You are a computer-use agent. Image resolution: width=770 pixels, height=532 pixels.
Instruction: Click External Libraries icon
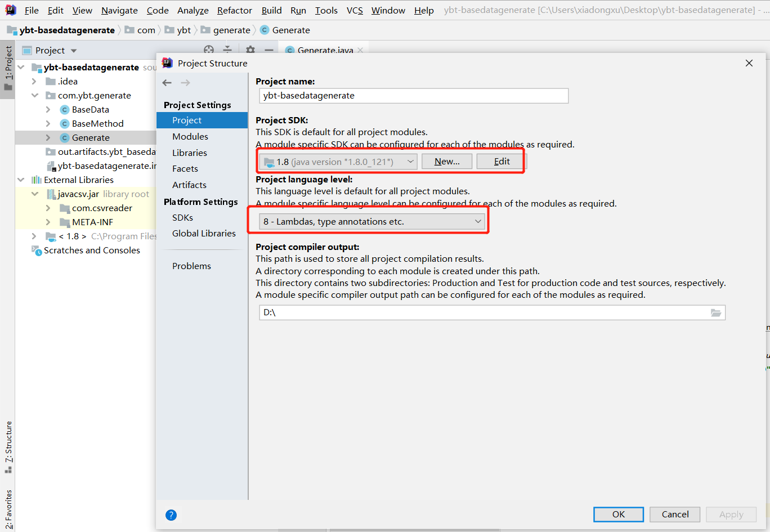[37, 180]
